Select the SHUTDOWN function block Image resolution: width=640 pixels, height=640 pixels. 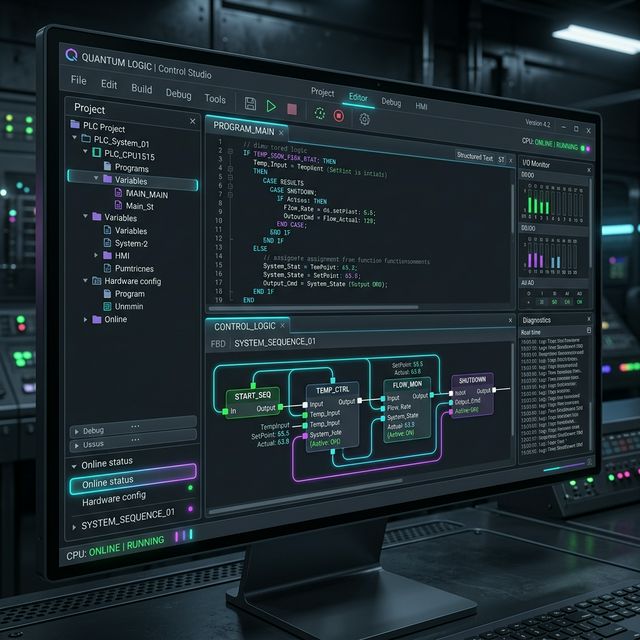click(472, 395)
